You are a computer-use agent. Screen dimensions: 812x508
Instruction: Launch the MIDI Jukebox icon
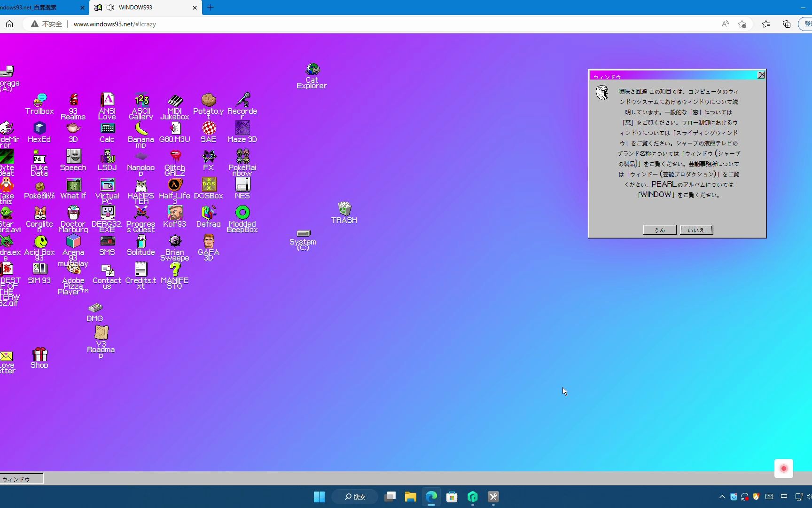click(x=175, y=106)
